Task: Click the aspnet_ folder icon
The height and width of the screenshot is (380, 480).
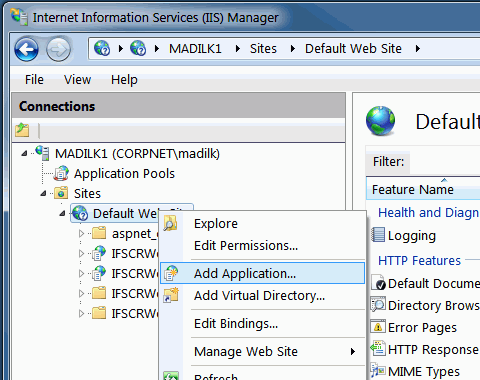Action: coord(99,233)
